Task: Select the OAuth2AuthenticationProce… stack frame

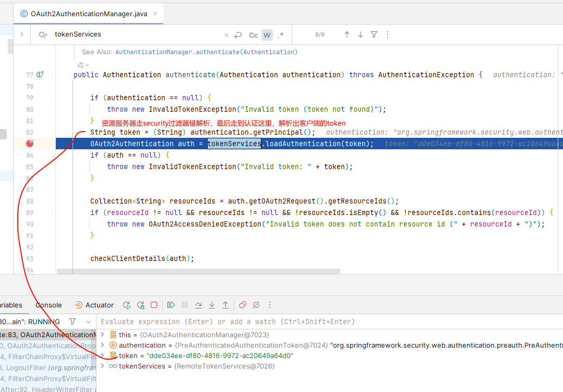Action: coord(48,346)
